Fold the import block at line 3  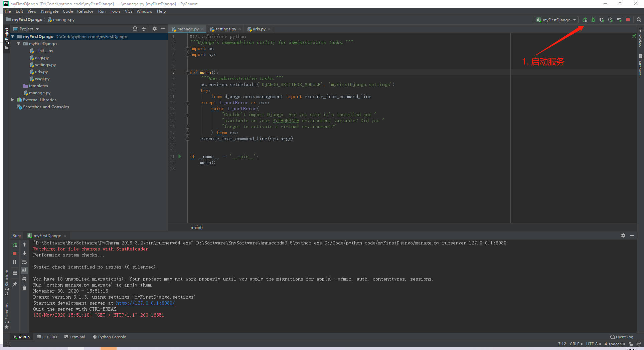pyautogui.click(x=187, y=49)
